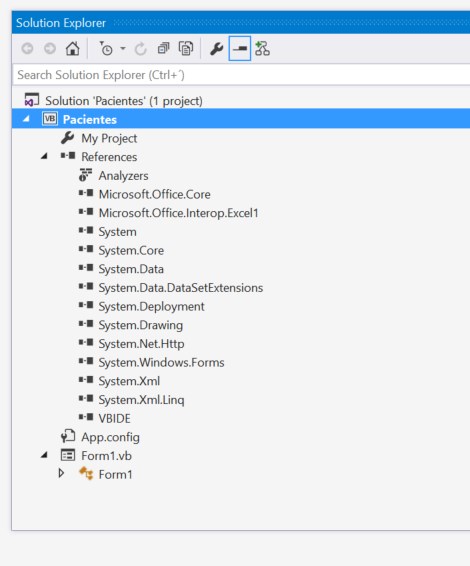470x566 pixels.
Task: Click the App.config file icon
Action: [x=68, y=436]
